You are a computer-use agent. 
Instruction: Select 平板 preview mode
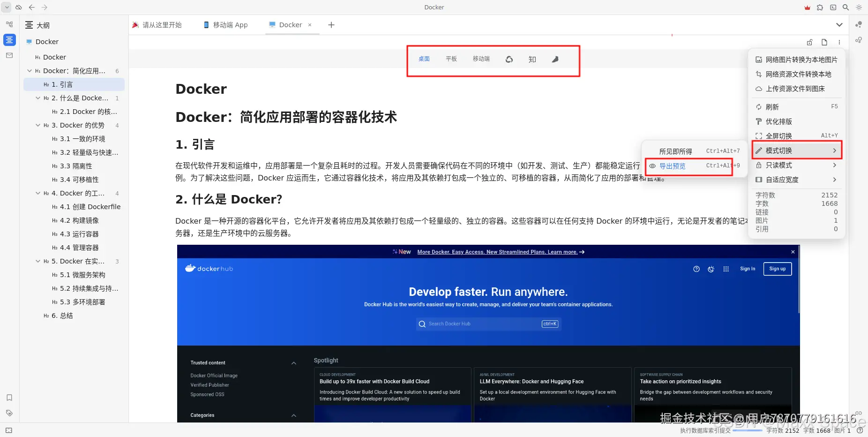click(x=451, y=59)
